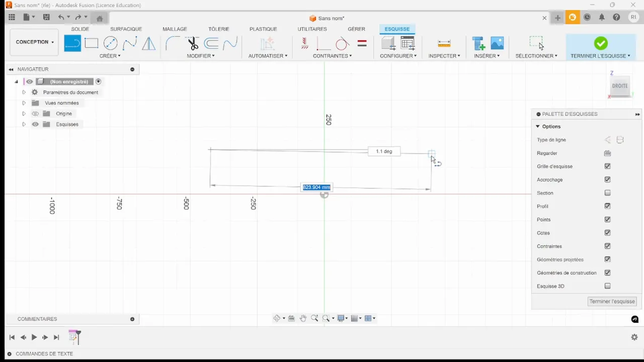The image size is (644, 362).
Task: Click the job status clock icon
Action: coord(587,17)
